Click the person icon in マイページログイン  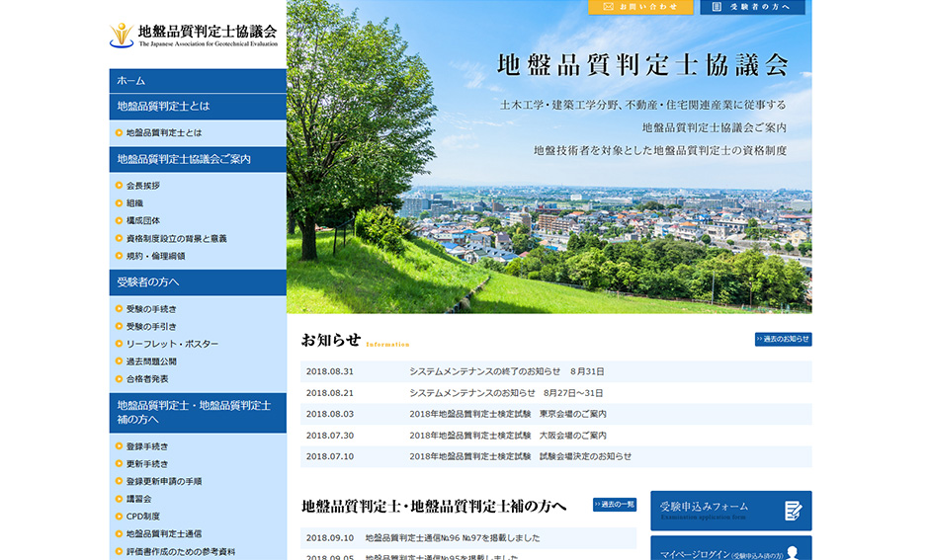pyautogui.click(x=793, y=553)
